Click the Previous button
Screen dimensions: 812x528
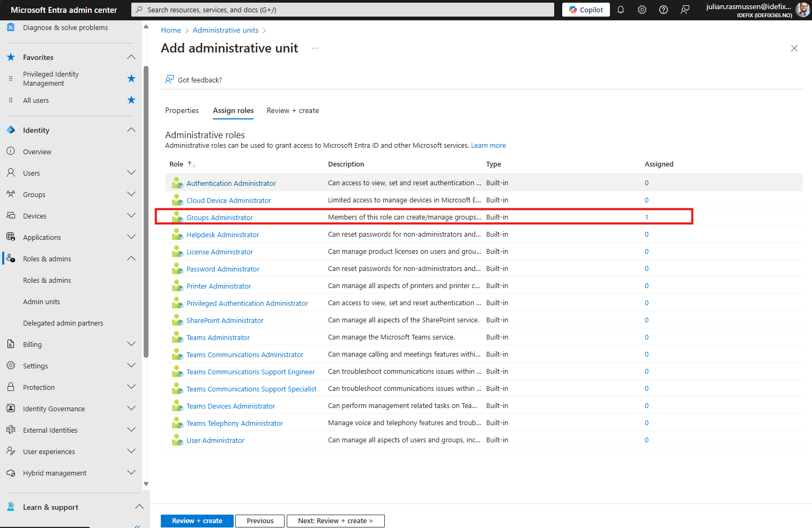(259, 521)
